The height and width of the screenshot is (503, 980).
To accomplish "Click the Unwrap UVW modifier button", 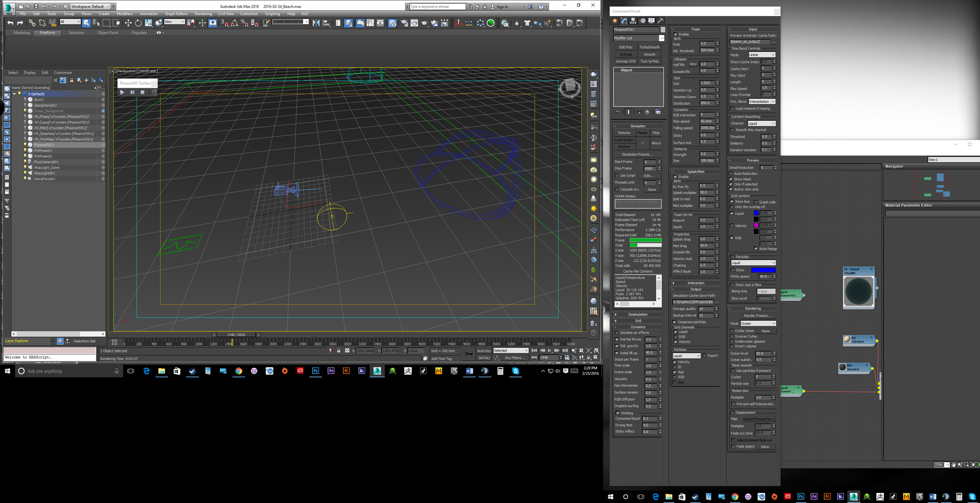I will pyautogui.click(x=626, y=62).
